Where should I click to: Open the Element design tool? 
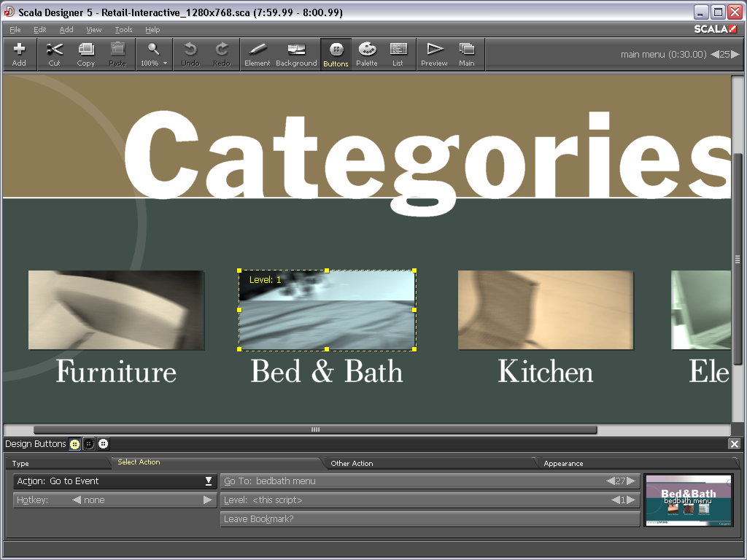pyautogui.click(x=257, y=55)
